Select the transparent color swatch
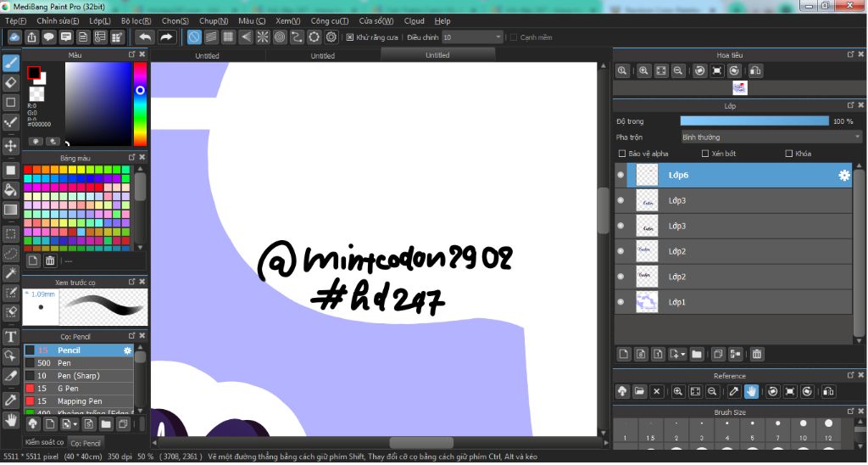This screenshot has height=465, width=868. 36,93
